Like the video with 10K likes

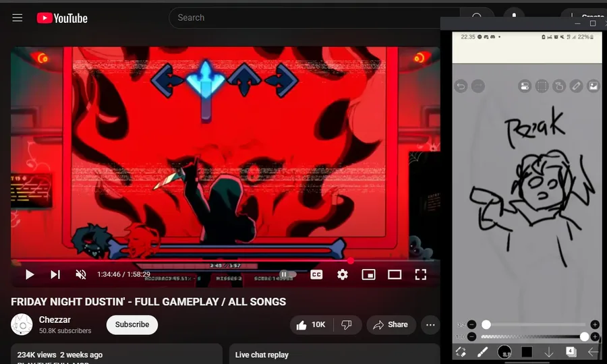(x=311, y=324)
